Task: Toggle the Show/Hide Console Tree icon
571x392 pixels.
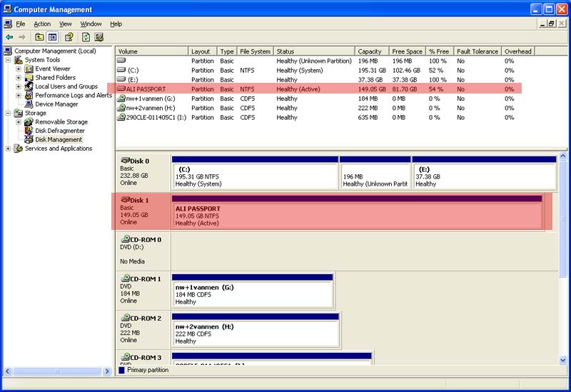Action: click(x=52, y=37)
